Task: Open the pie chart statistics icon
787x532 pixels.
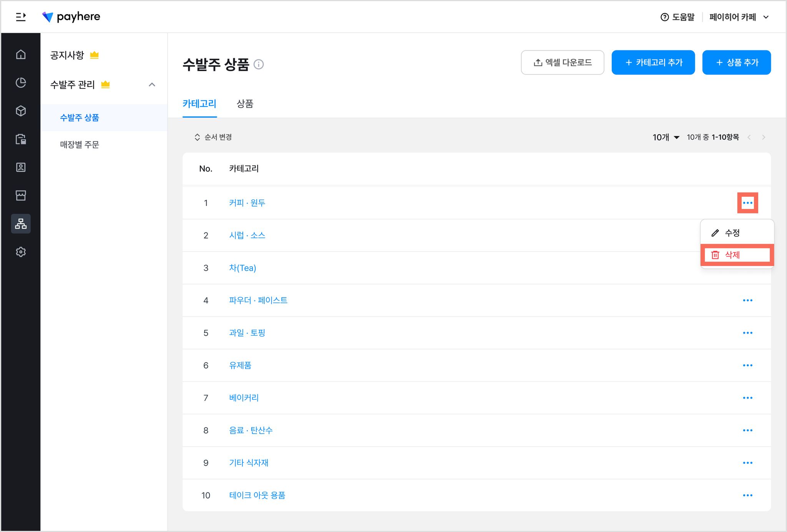Action: click(21, 83)
